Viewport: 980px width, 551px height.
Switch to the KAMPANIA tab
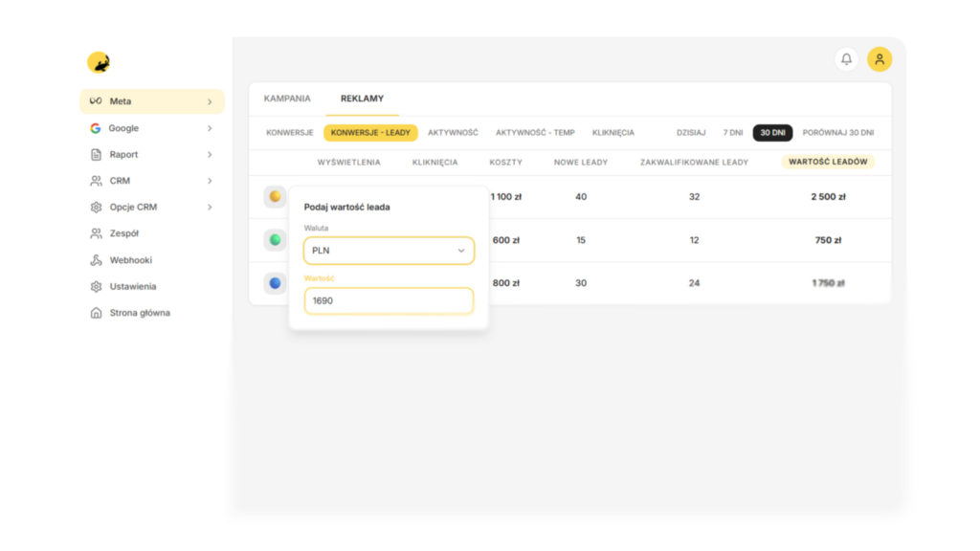(x=287, y=99)
